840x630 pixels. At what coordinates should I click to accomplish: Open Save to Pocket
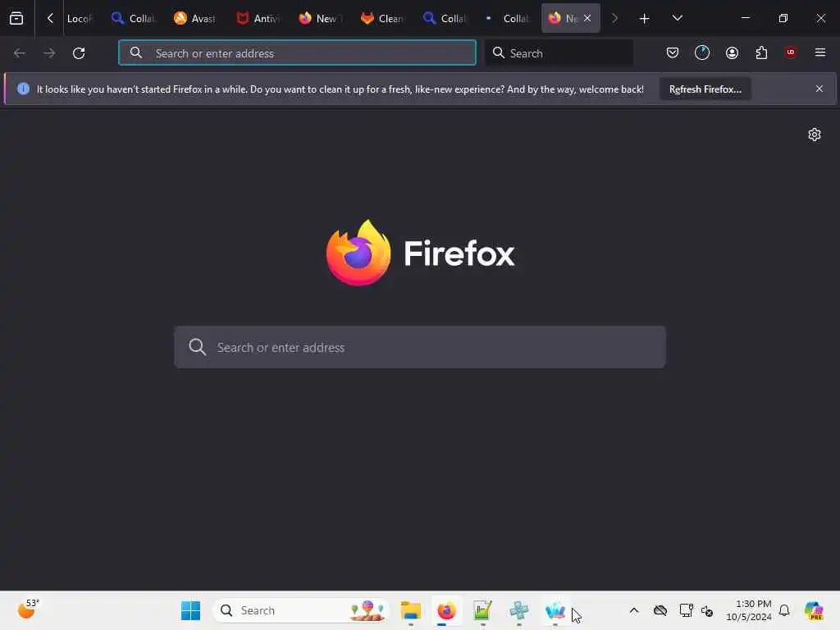click(673, 52)
